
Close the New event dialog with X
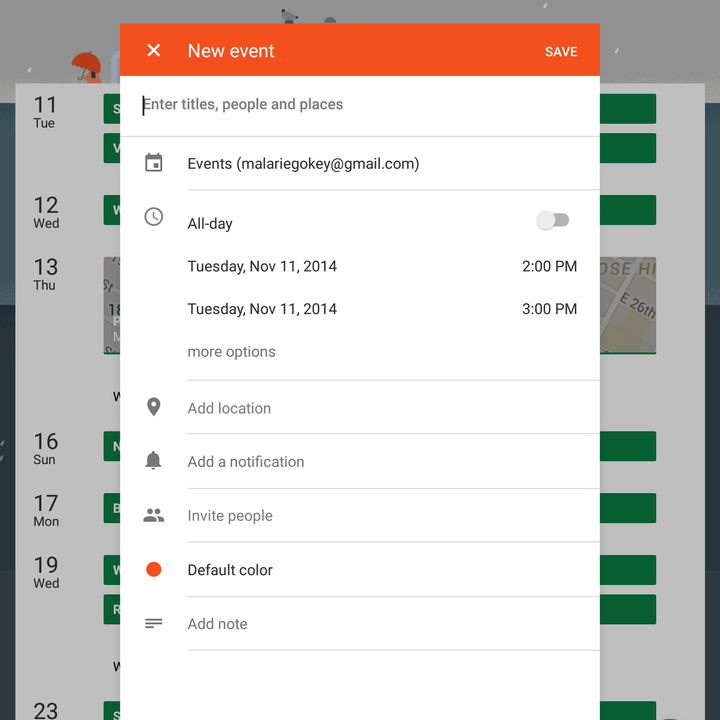pyautogui.click(x=153, y=50)
